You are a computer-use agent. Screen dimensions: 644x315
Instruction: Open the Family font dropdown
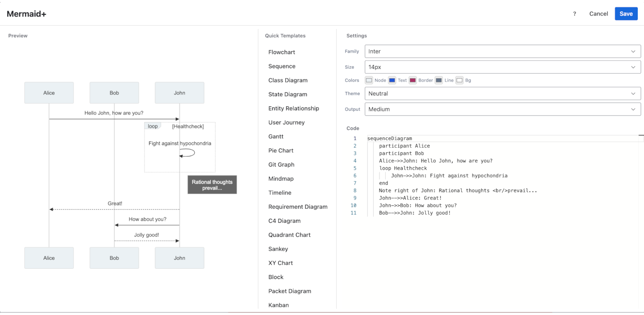(503, 51)
